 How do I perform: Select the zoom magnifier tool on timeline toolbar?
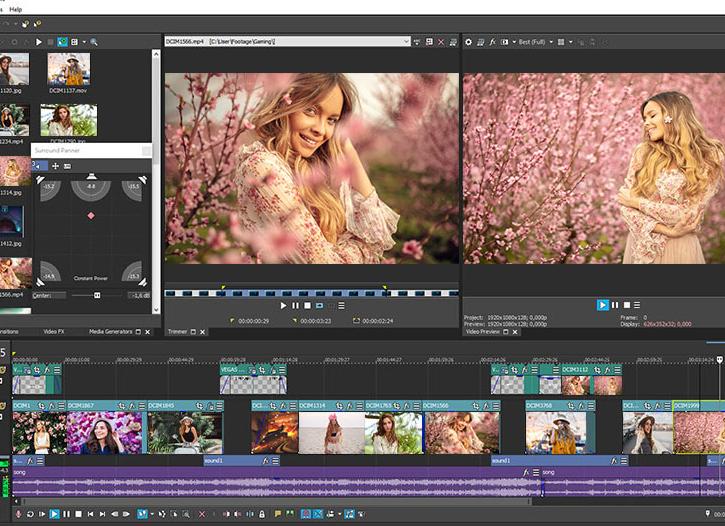[186, 514]
